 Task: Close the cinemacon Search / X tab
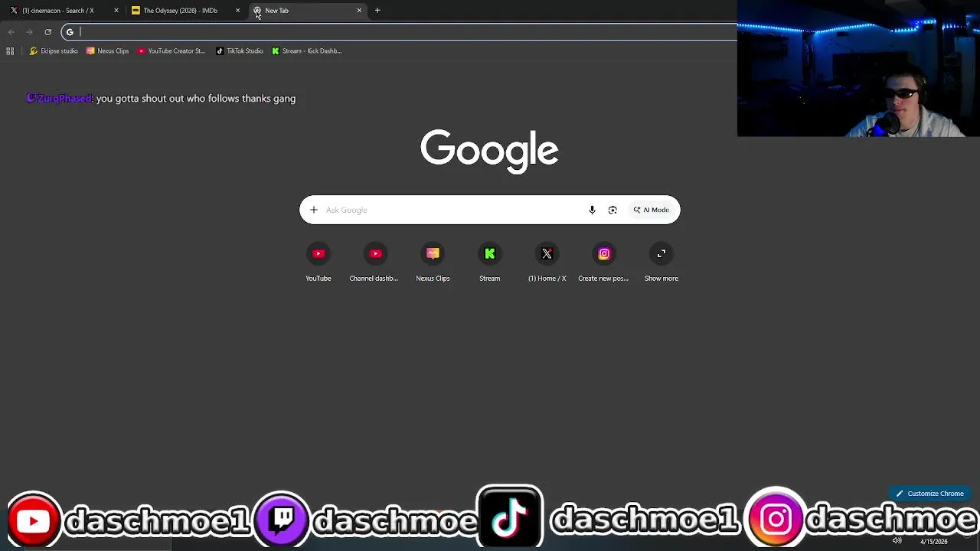pyautogui.click(x=116, y=11)
